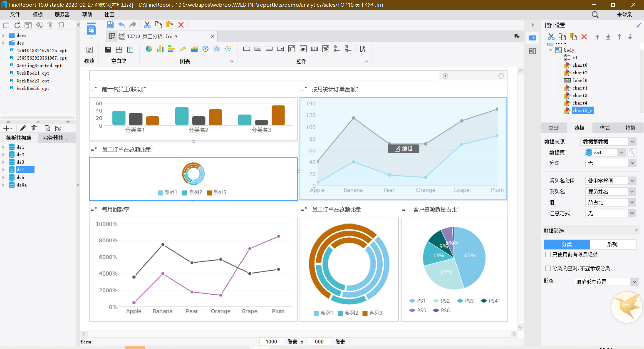Cut using main toolbar scissors
The width and height of the screenshot is (644, 349).
147,25
